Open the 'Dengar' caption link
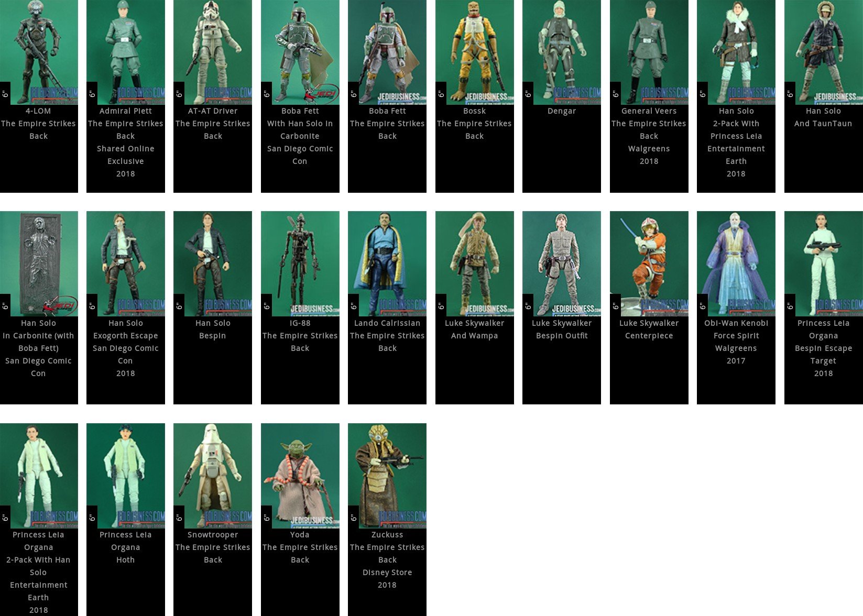 562,111
